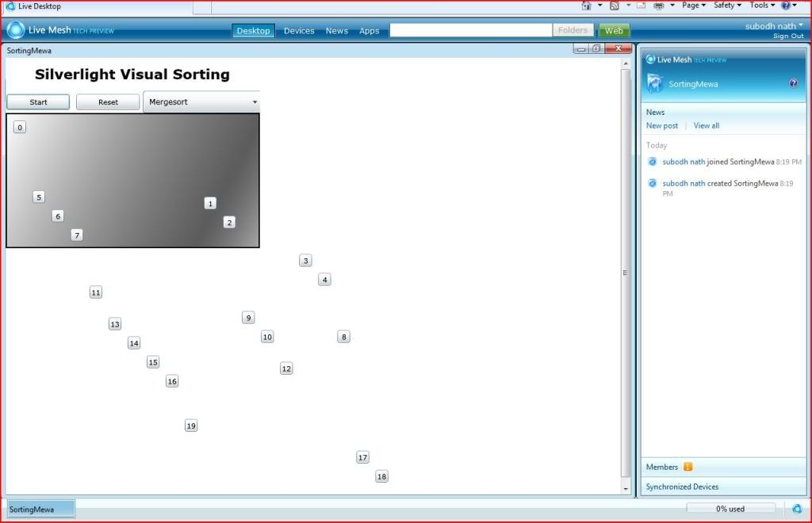Image resolution: width=812 pixels, height=523 pixels.
Task: Click the icon next to 'created SortingMewa' news
Action: 653,183
